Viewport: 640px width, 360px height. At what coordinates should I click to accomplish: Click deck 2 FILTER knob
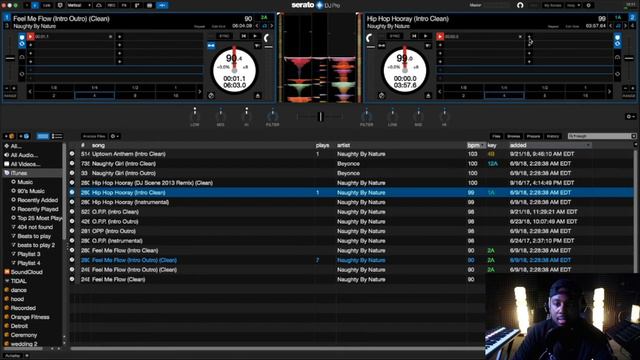tap(367, 116)
